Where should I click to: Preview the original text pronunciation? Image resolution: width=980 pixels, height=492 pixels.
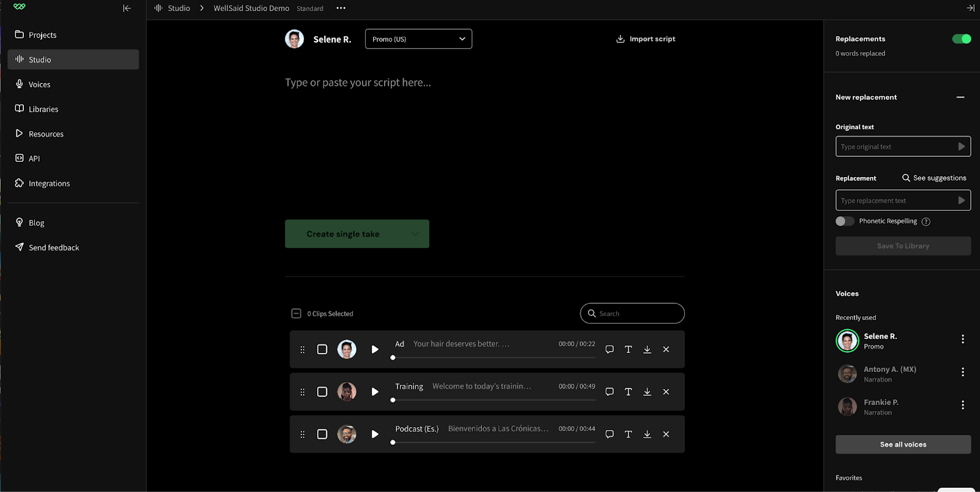pyautogui.click(x=961, y=146)
